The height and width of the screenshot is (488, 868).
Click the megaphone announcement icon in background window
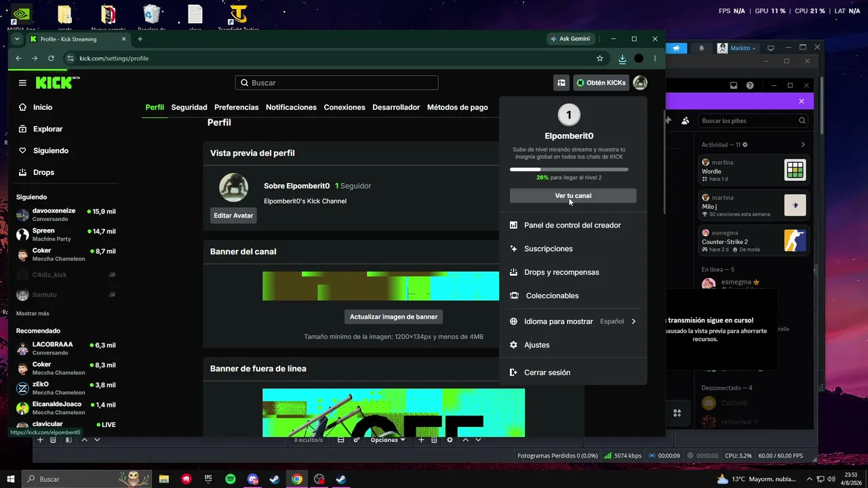click(677, 48)
